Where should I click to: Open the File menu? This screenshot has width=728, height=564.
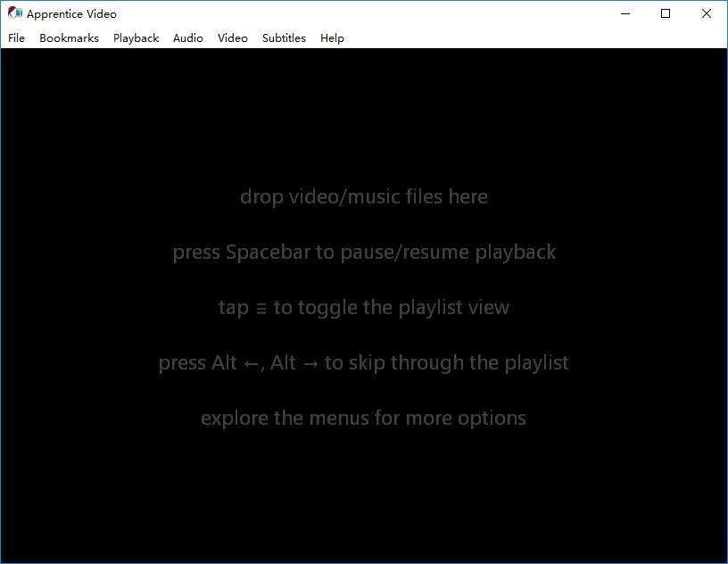coord(16,38)
